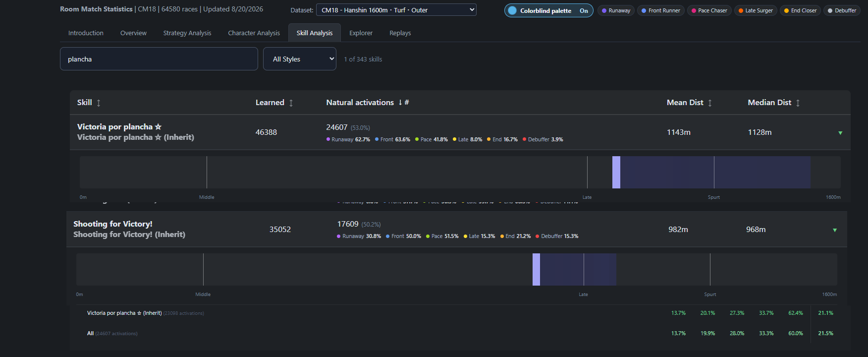The width and height of the screenshot is (868, 357).
Task: Toggle the Pace Chaser style chip
Action: click(x=709, y=10)
